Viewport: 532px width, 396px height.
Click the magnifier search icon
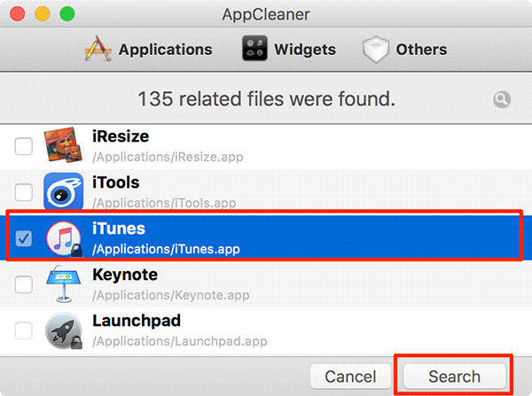coord(502,100)
